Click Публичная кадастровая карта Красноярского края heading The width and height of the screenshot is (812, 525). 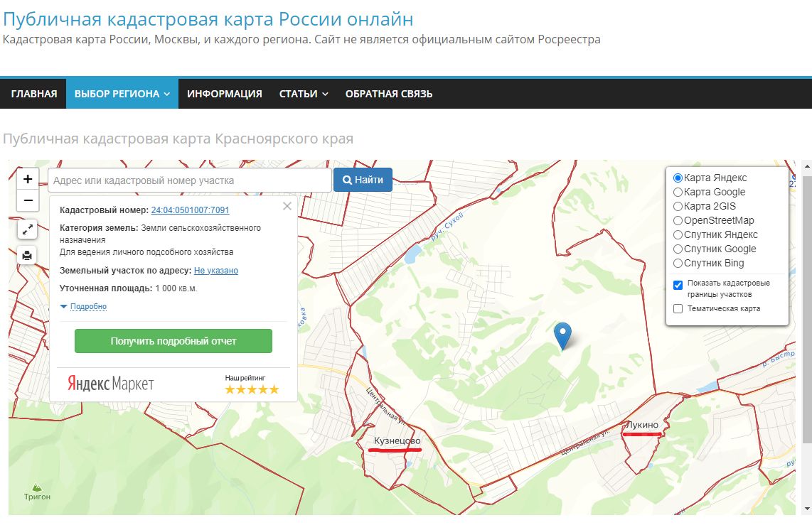(178, 139)
